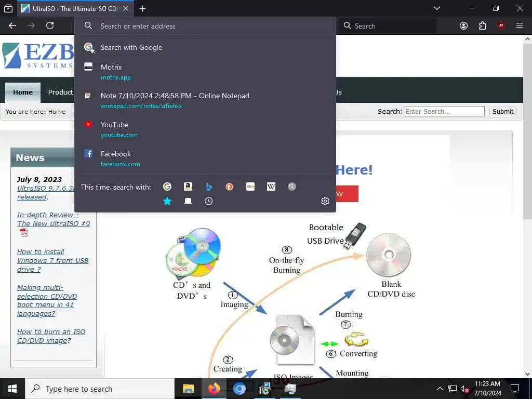This screenshot has width=532, height=399.
Task: Search bookmarks with star icon
Action: point(167,201)
